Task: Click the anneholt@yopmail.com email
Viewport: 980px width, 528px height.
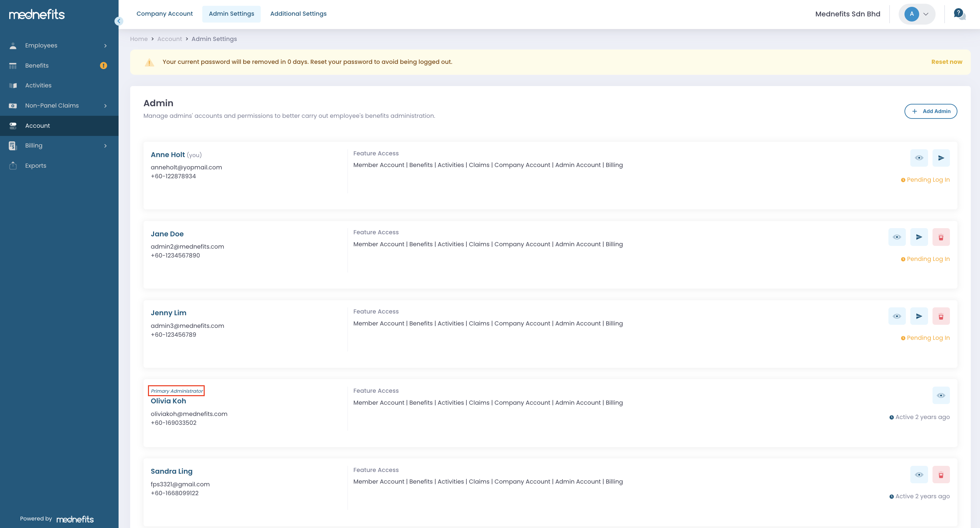Action: click(187, 168)
